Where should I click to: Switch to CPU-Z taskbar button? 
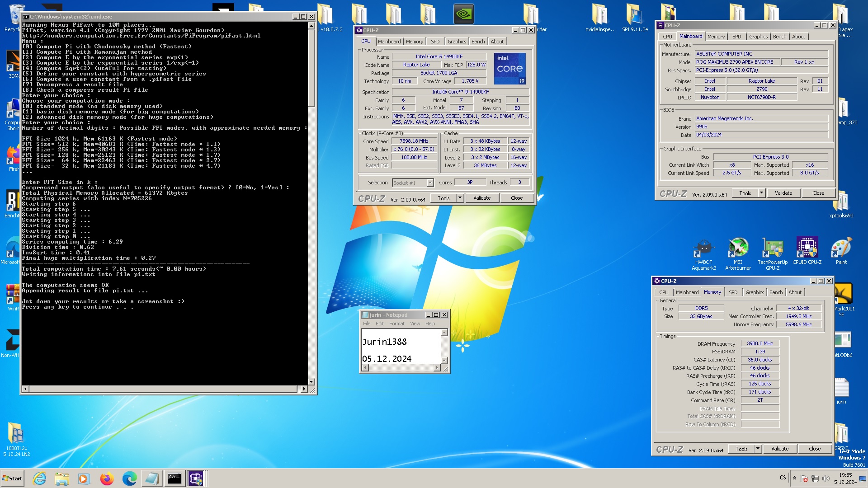tap(196, 479)
